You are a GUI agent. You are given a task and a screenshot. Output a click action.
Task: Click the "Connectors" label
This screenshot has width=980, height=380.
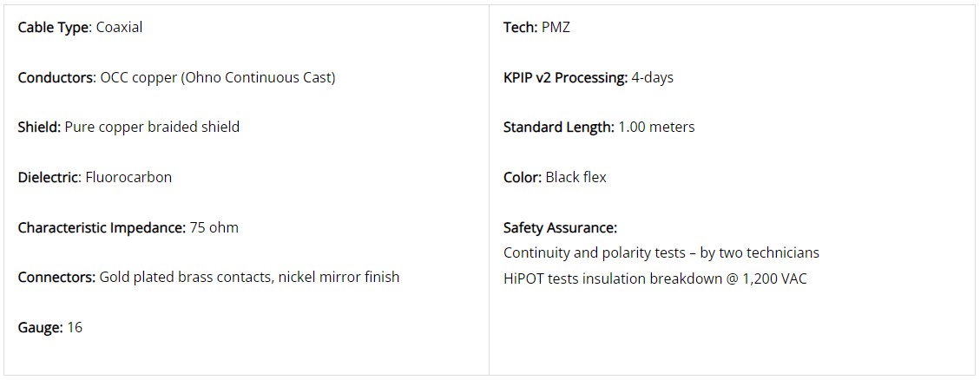tap(56, 278)
